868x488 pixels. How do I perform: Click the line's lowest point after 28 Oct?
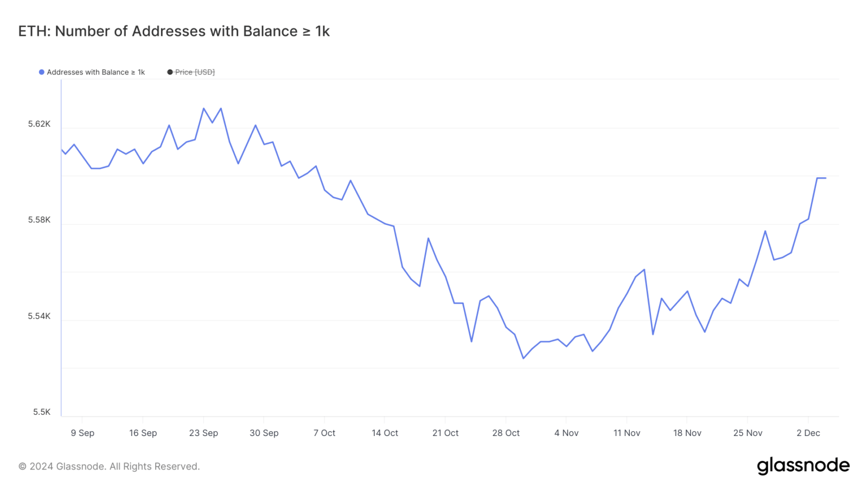[x=523, y=358]
